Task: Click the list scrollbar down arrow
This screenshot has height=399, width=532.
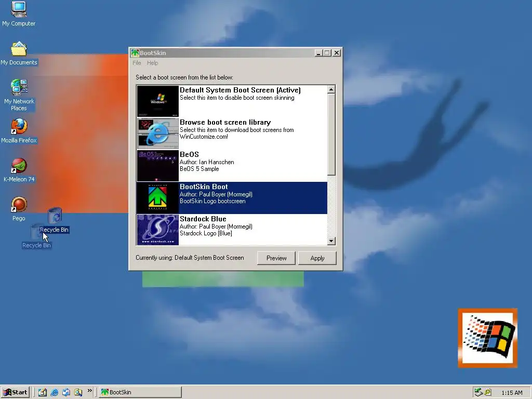Action: [331, 241]
